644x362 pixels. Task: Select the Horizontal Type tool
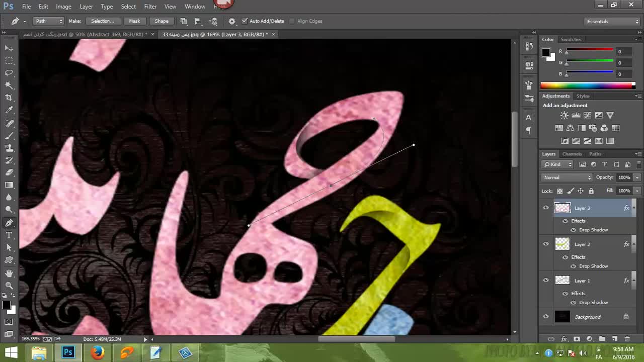coord(9,235)
